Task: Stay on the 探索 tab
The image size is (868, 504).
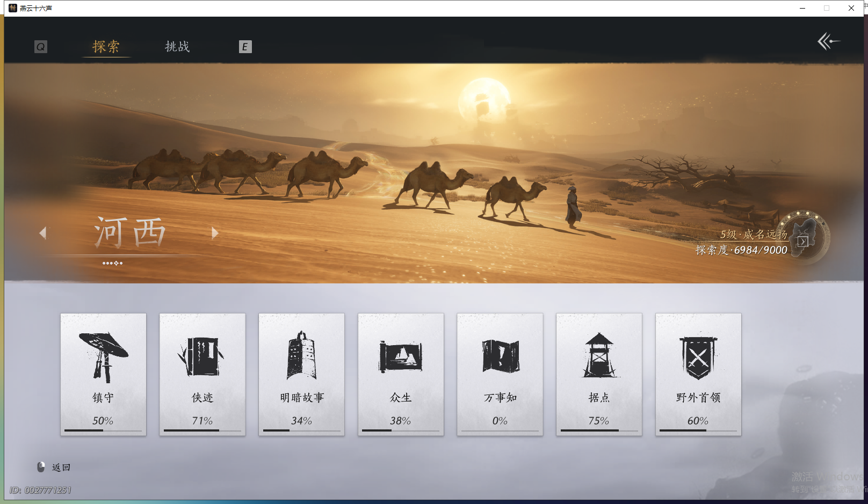Action: pyautogui.click(x=106, y=47)
